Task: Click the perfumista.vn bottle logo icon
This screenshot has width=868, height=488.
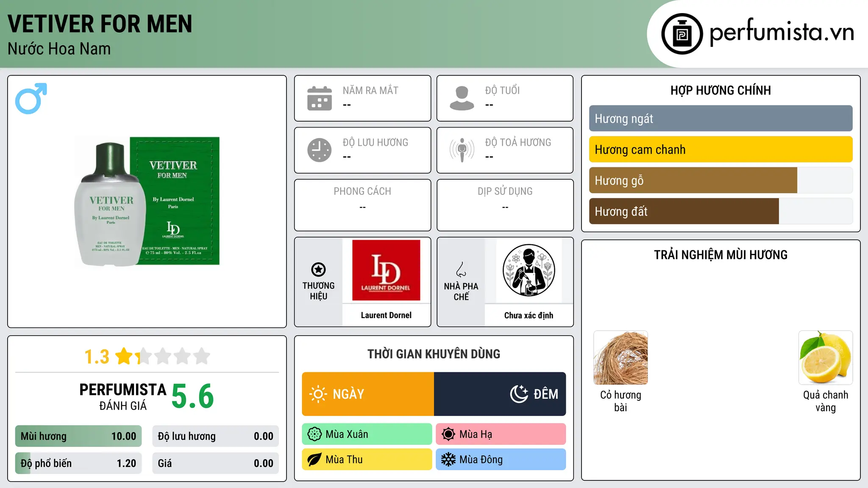Action: click(682, 34)
